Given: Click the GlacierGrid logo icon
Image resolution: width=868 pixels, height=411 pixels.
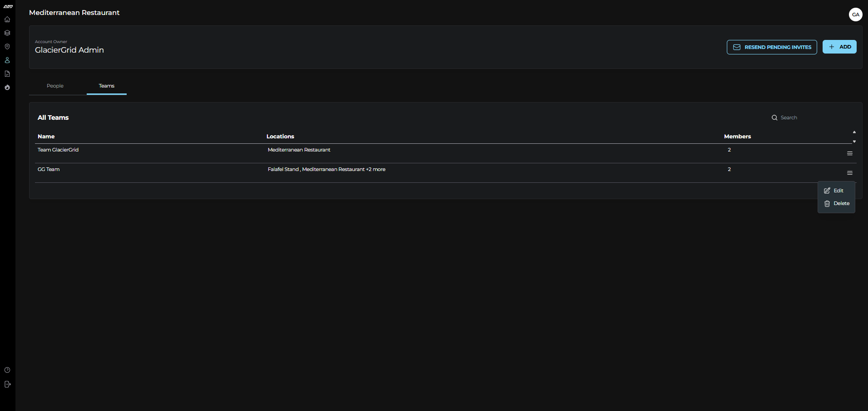Looking at the screenshot, I should (7, 6).
